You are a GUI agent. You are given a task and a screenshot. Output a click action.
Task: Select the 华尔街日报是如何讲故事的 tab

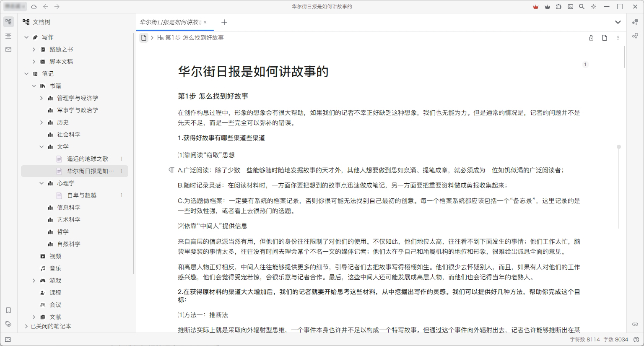[170, 22]
